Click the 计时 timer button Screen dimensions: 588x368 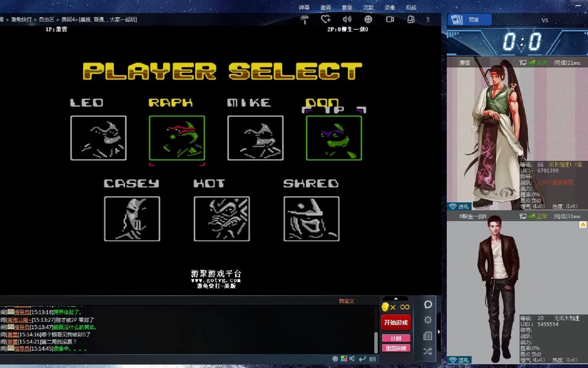point(396,338)
